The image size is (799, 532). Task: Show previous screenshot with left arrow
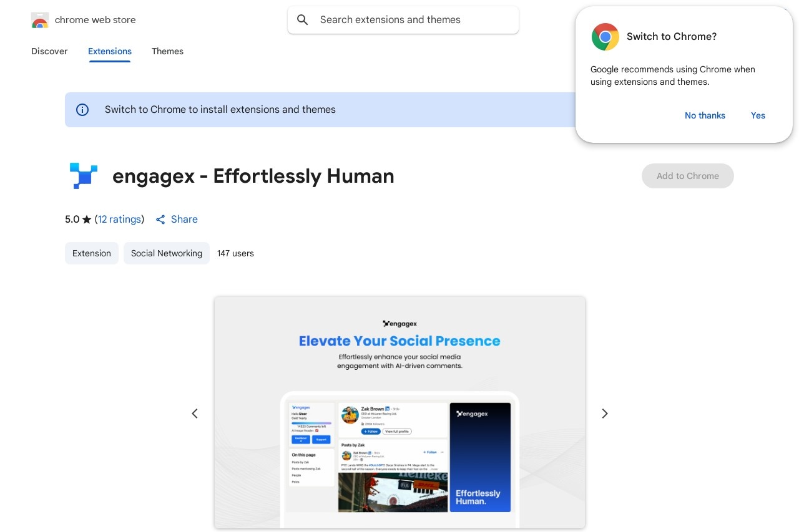pos(195,414)
